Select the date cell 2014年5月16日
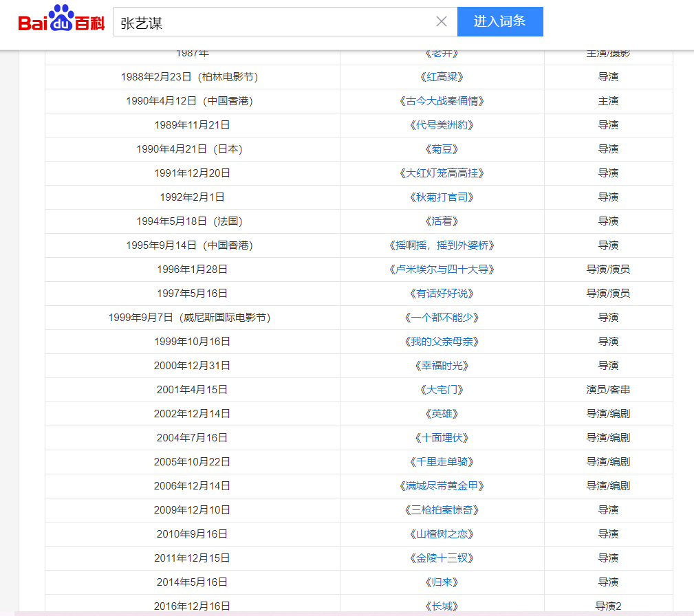694x616 pixels. click(x=192, y=582)
